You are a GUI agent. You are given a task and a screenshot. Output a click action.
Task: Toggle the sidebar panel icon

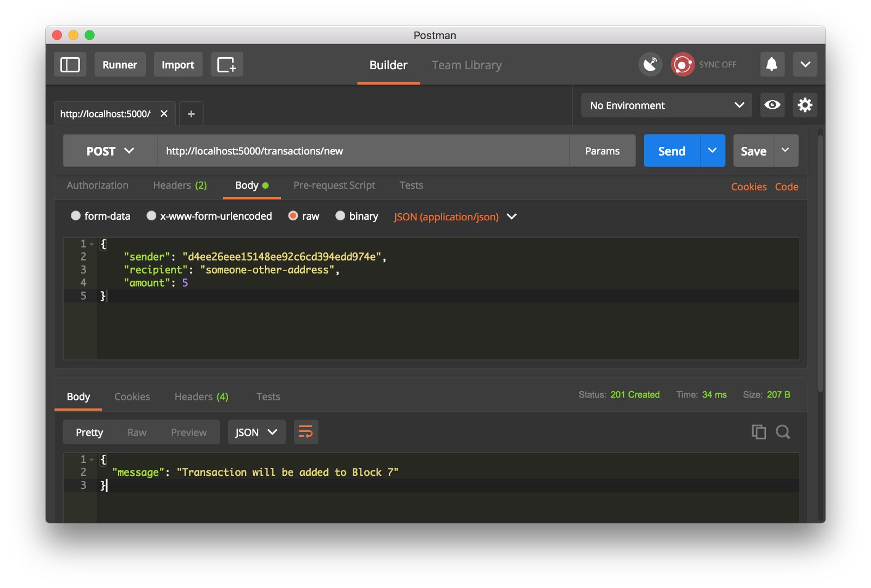[70, 65]
